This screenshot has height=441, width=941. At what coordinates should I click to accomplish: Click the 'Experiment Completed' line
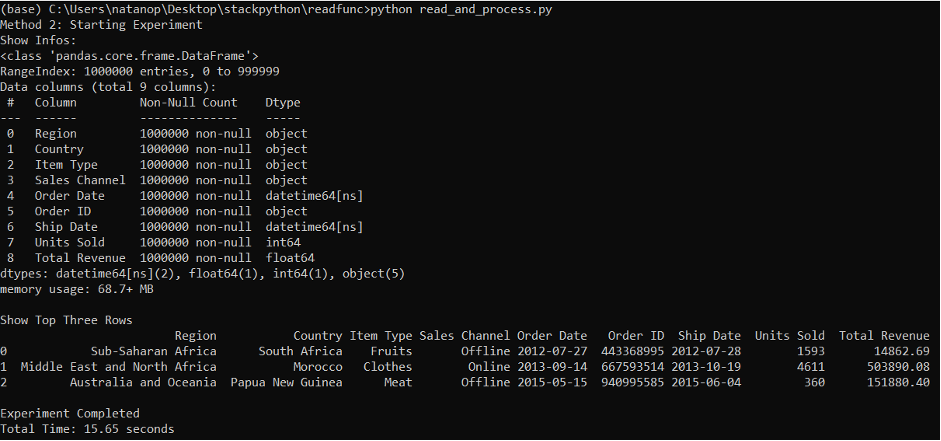[x=70, y=413]
